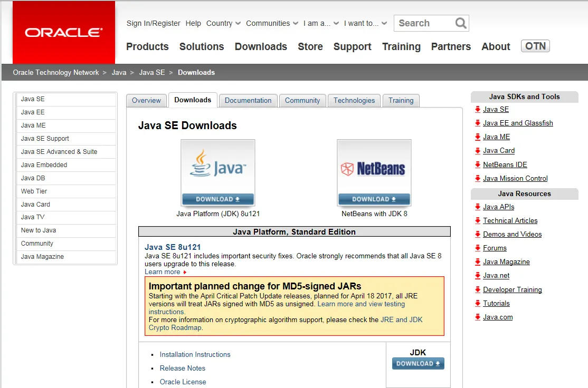Click the red arrow next to Learn more
This screenshot has height=388, width=588.
[x=185, y=272]
